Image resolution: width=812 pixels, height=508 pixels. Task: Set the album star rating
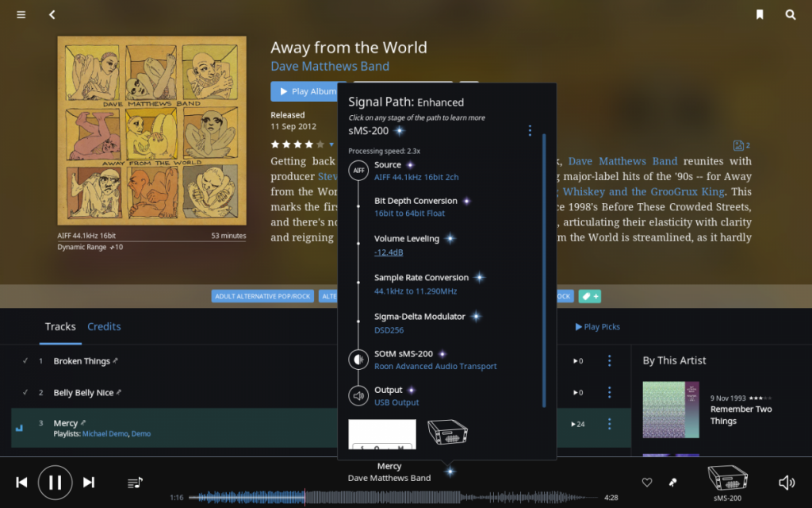click(299, 144)
